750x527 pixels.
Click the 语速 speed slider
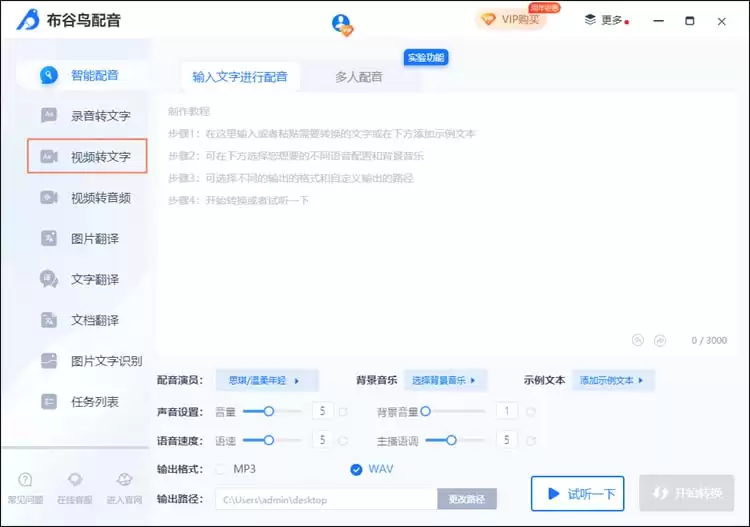coord(273,440)
